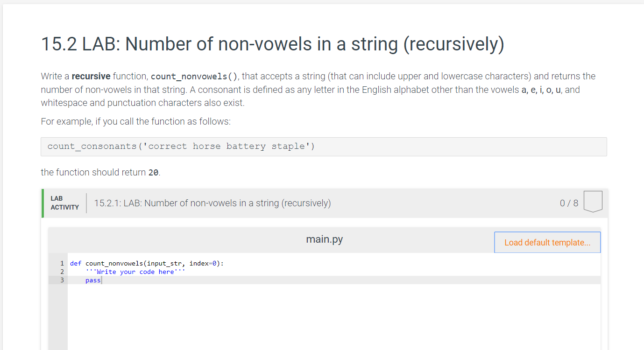The height and width of the screenshot is (350, 644).
Task: Click the bookmark badge next to the score
Action: pos(593,201)
